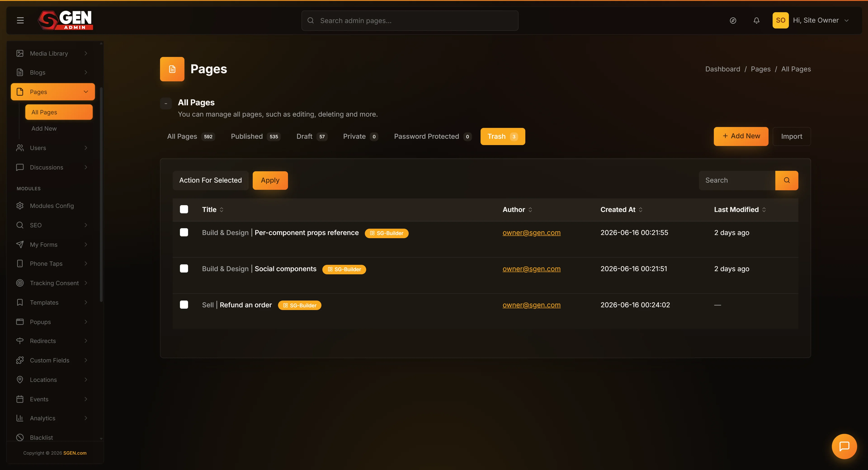This screenshot has height=470, width=868.
Task: Expand the Discussions submenu chevron
Action: (86, 167)
